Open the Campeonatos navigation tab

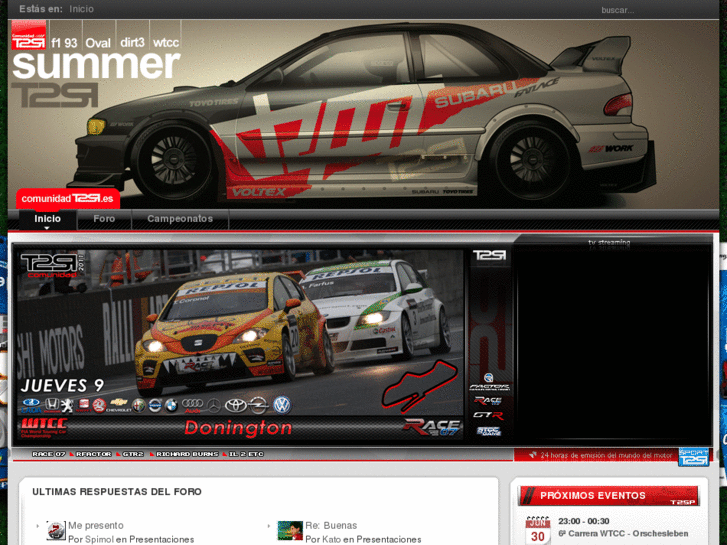(x=180, y=219)
